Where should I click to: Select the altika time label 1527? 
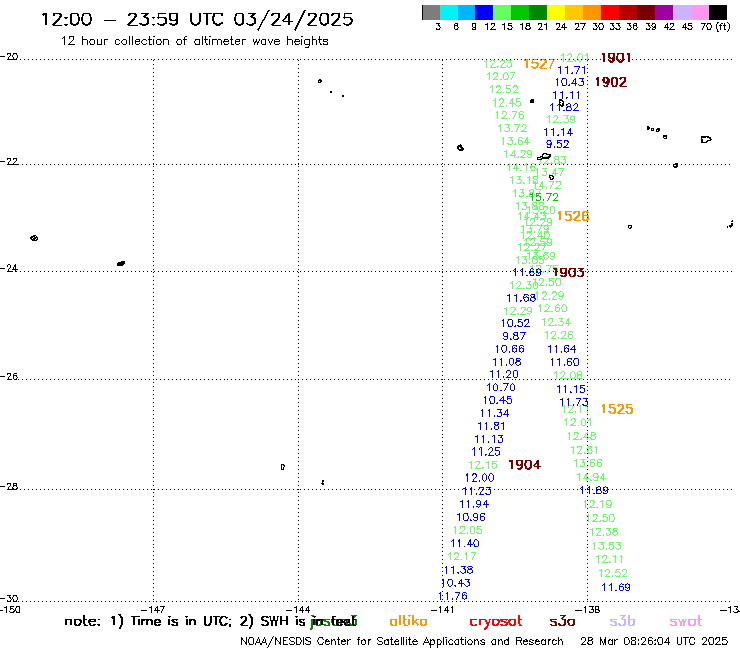(x=539, y=64)
